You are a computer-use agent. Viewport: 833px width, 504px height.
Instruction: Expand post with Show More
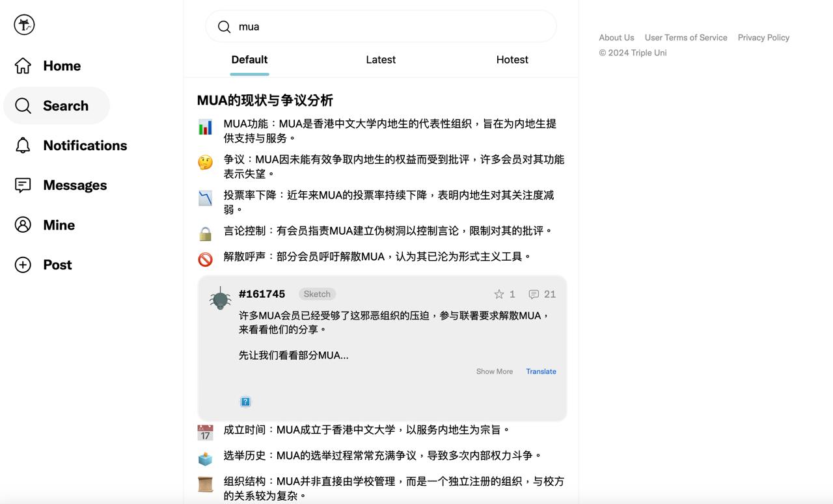(494, 371)
